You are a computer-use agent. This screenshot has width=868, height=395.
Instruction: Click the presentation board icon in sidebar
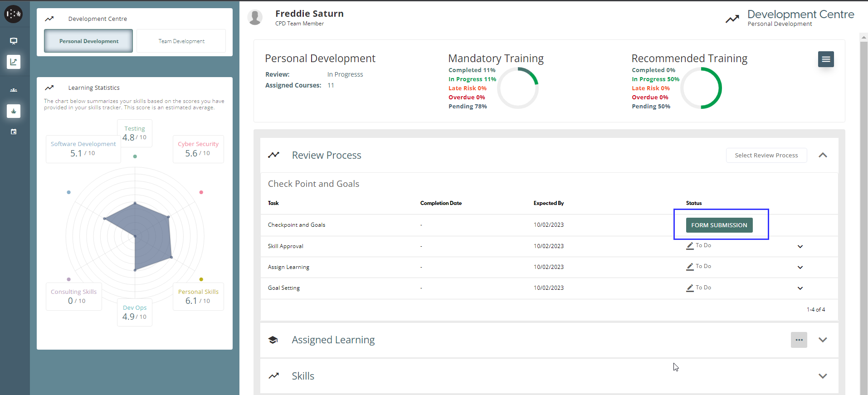coord(14,41)
